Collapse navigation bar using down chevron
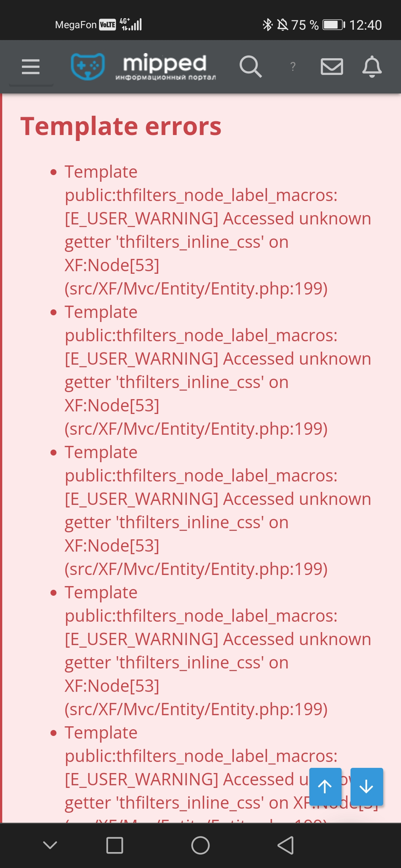This screenshot has height=868, width=401. (50, 845)
